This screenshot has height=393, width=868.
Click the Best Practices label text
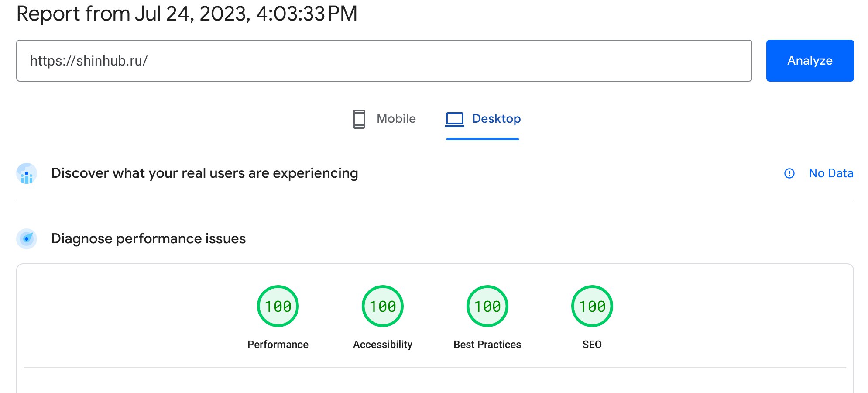pos(487,345)
